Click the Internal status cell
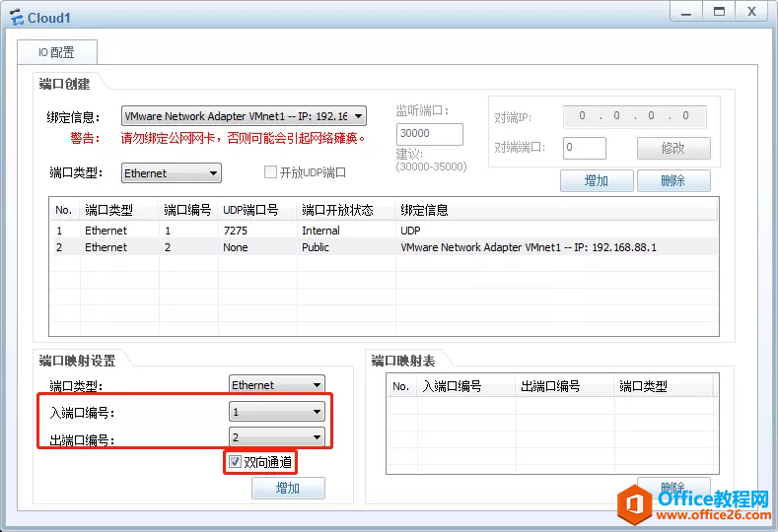This screenshot has height=532, width=778. 320,231
